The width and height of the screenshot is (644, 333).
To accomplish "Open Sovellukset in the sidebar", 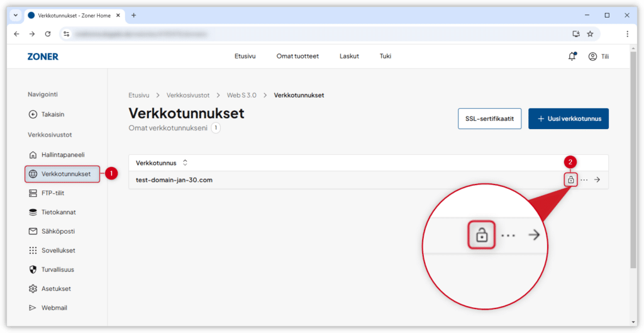I will click(58, 251).
